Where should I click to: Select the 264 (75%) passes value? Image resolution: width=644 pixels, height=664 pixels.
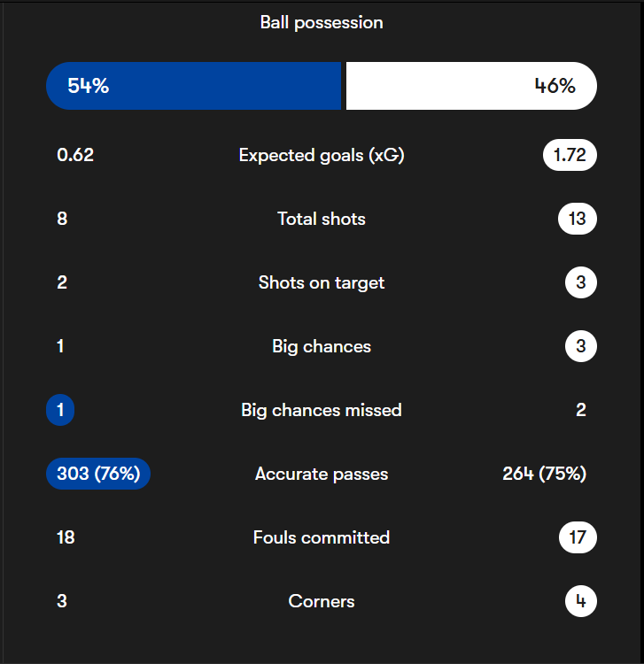click(544, 474)
